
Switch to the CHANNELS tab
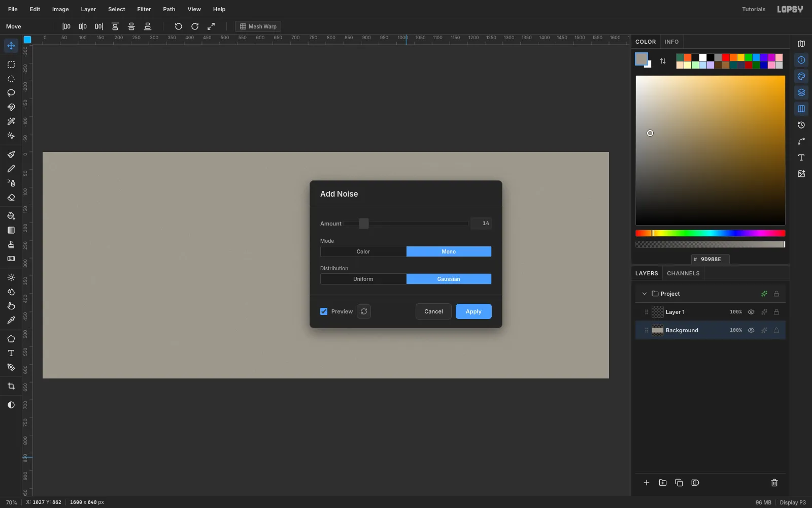point(683,273)
